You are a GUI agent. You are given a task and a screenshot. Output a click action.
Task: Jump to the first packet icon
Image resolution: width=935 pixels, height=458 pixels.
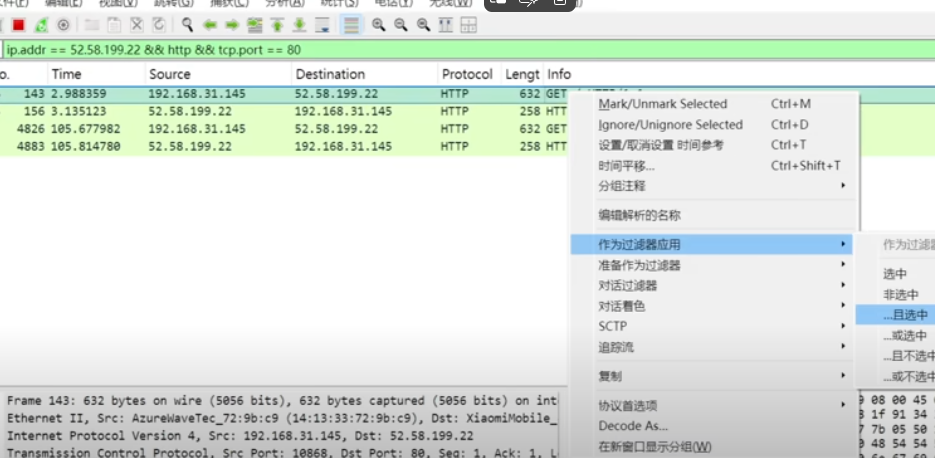277,25
